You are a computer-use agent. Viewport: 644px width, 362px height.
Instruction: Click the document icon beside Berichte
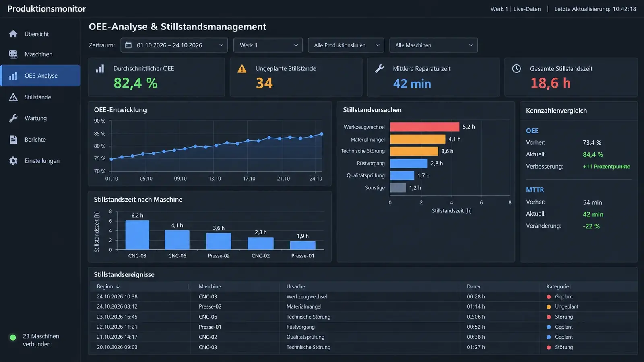[13, 140]
